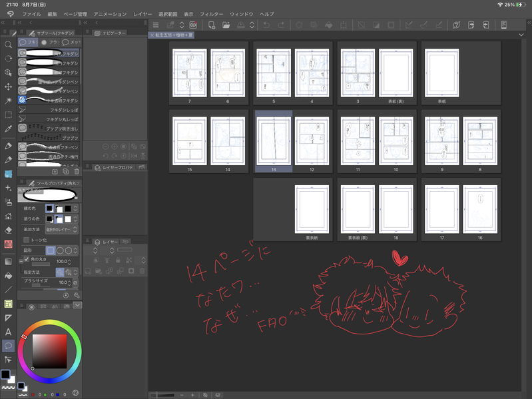The image size is (532, 399).
Task: Select the Eyedropper tool
Action: point(8,129)
